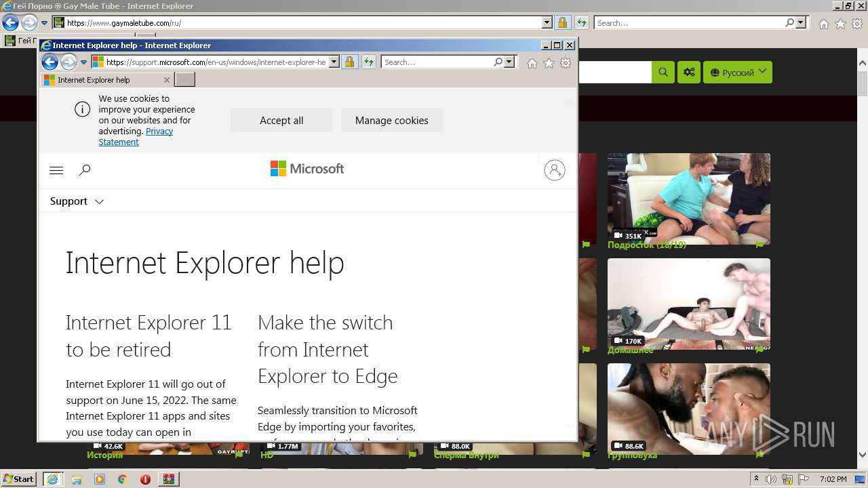This screenshot has width=868, height=488.
Task: Expand main window search provider dropdown
Action: [x=801, y=23]
